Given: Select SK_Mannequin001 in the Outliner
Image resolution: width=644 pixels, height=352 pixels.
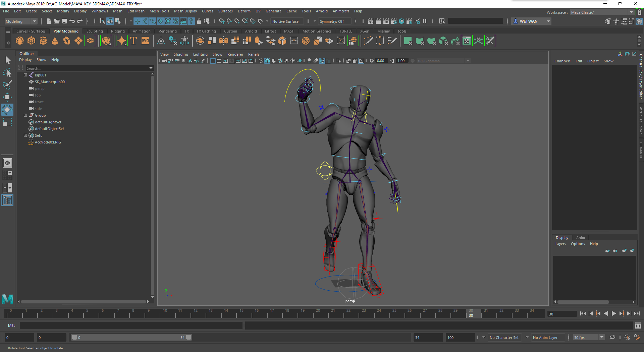Looking at the screenshot, I should coord(51,82).
